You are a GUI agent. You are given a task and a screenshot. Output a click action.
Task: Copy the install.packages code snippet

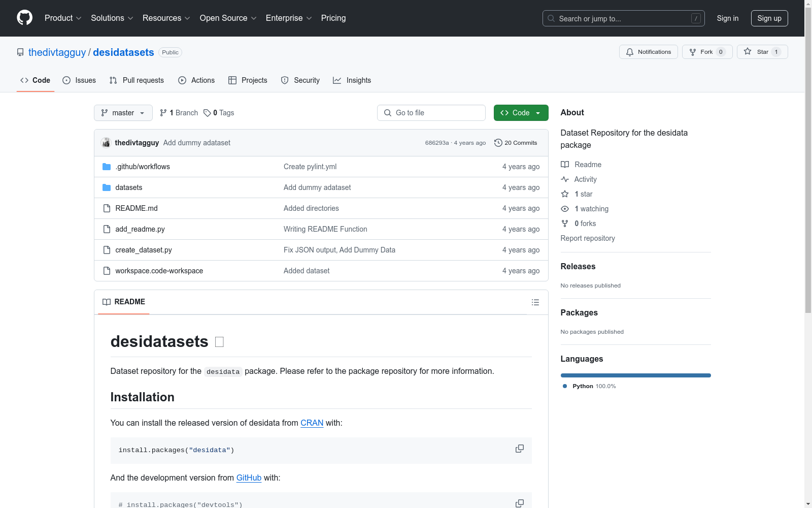click(x=520, y=449)
